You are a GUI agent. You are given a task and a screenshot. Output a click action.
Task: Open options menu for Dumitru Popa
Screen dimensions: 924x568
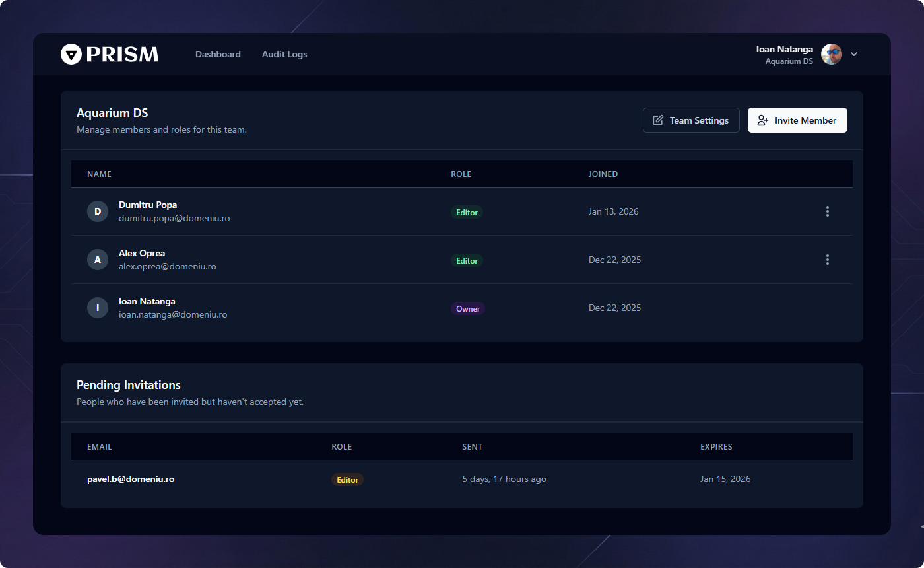click(x=827, y=211)
